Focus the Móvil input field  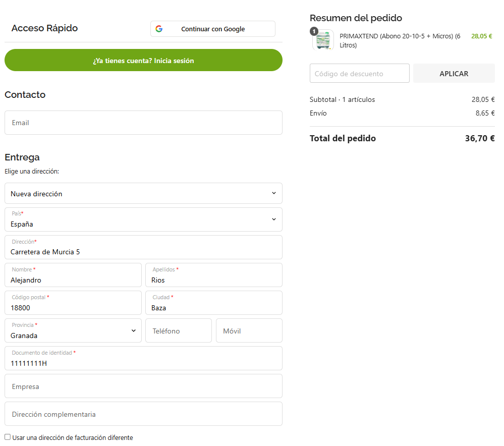click(x=249, y=330)
